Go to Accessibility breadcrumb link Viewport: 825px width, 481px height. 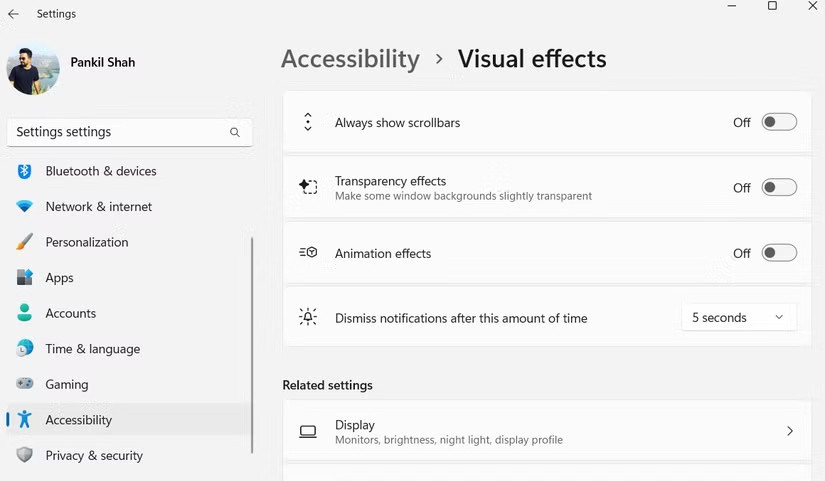tap(350, 59)
